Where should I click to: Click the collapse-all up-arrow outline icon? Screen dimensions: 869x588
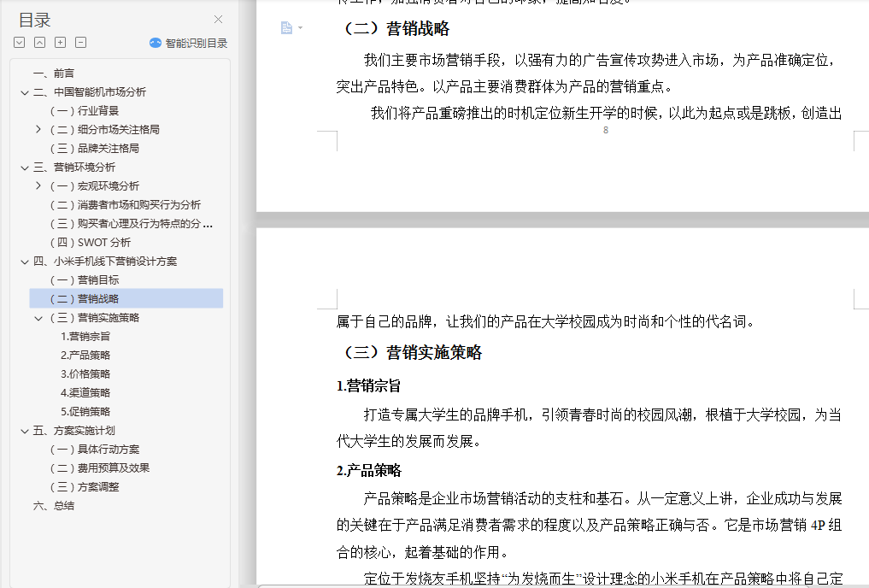(x=40, y=42)
